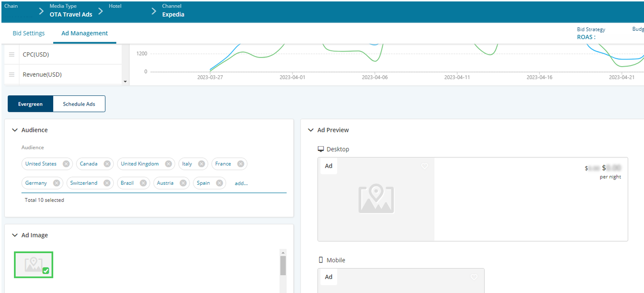The height and width of the screenshot is (293, 644).
Task: Click CPC(USD) metric row
Action: tap(62, 55)
